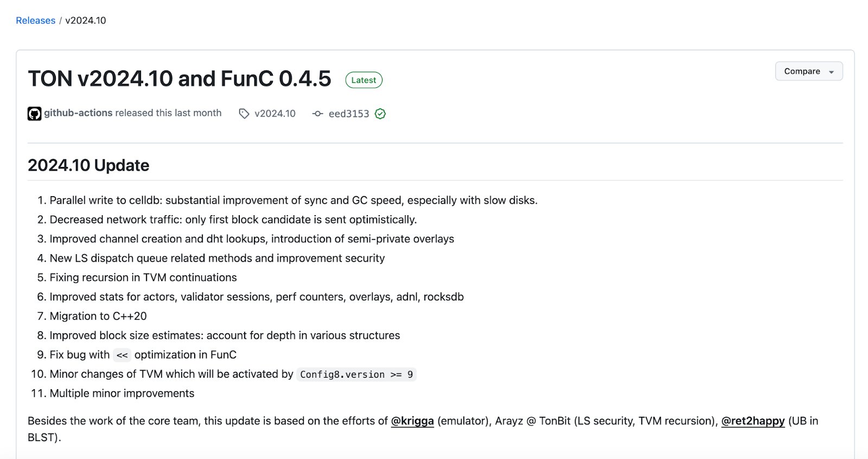This screenshot has width=868, height=459.
Task: Click the << inline code snippet
Action: [122, 355]
